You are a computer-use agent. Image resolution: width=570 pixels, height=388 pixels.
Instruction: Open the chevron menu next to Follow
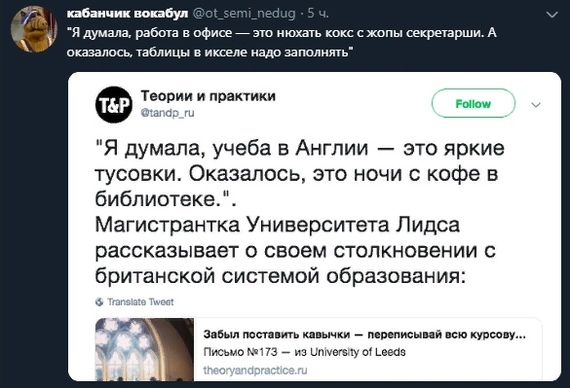click(x=536, y=105)
